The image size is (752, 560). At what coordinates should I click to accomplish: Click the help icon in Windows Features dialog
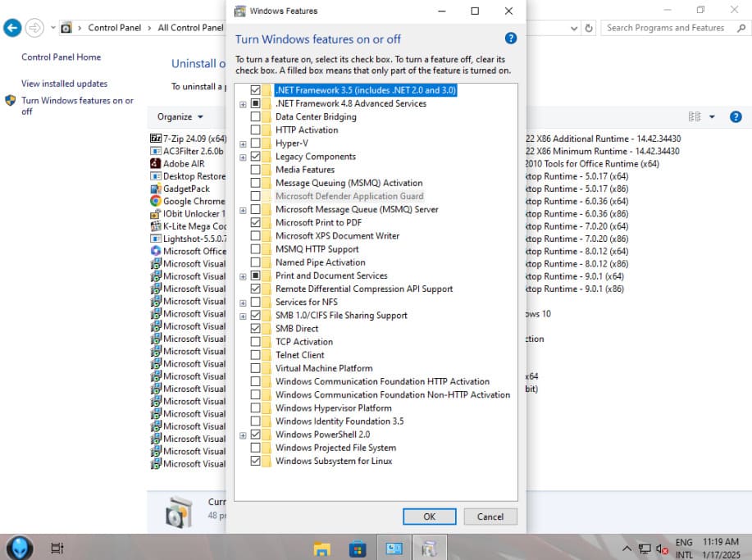click(511, 39)
